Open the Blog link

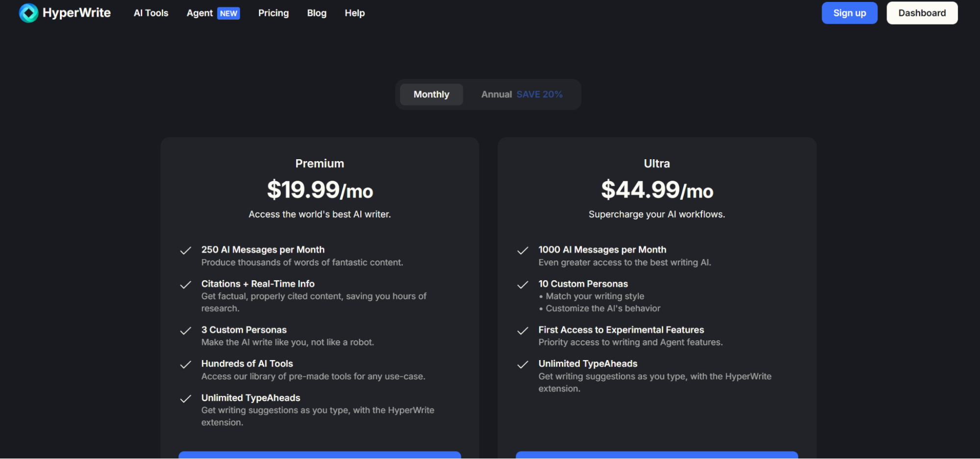pyautogui.click(x=317, y=13)
